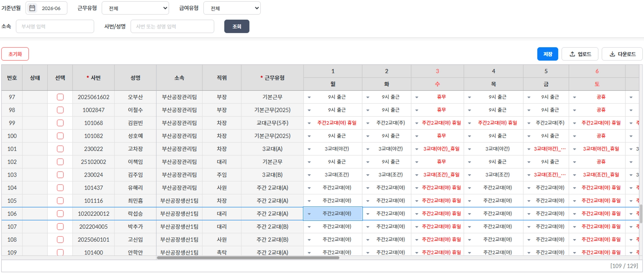
Task: Click the 조회 search button
Action: tap(237, 26)
